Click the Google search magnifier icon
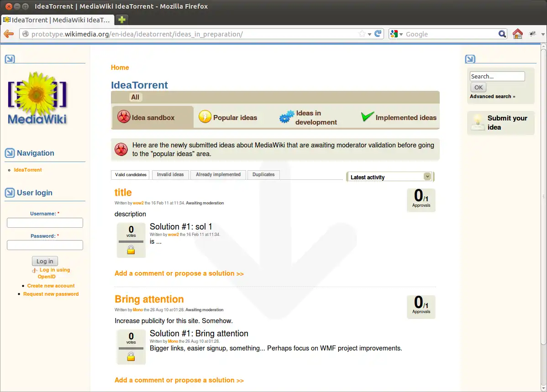 click(x=502, y=33)
